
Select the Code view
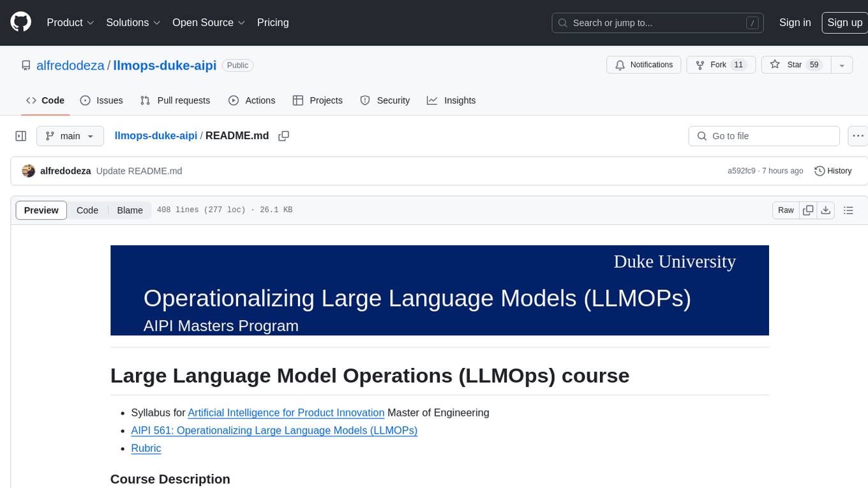(87, 210)
